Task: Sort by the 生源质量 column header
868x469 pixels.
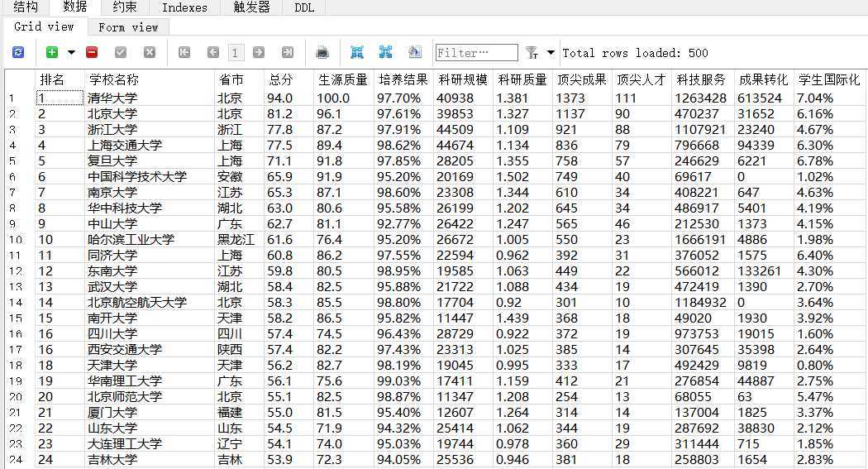Action: point(343,79)
